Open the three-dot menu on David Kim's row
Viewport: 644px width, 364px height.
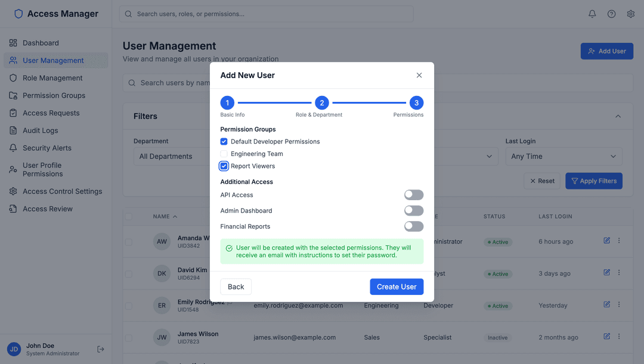619,272
